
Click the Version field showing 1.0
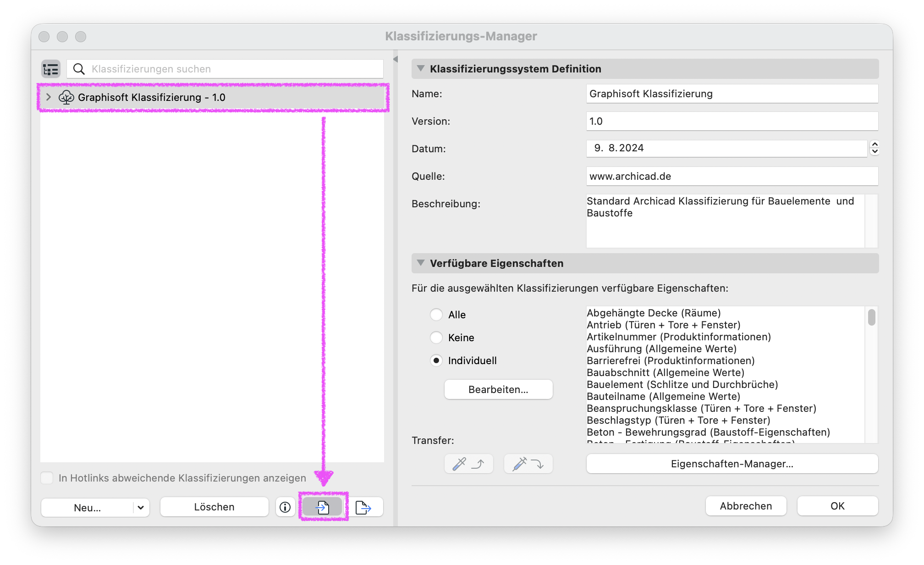pos(732,121)
